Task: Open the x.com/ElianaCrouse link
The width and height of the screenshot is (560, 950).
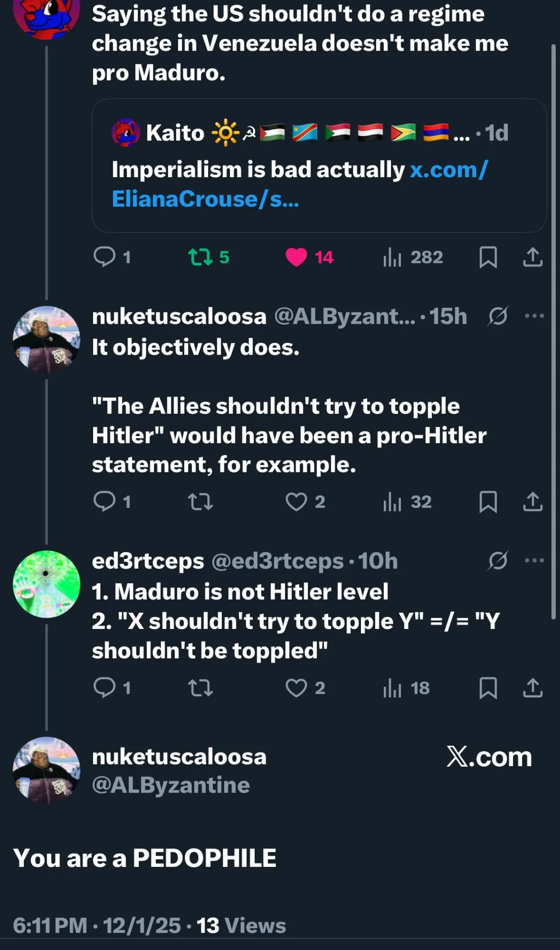Action: pyautogui.click(x=299, y=184)
